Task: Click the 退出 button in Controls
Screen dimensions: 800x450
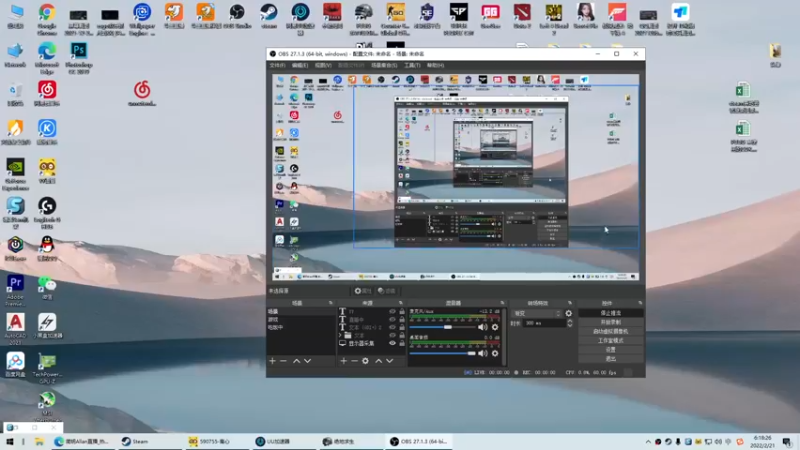Action: pyautogui.click(x=611, y=359)
